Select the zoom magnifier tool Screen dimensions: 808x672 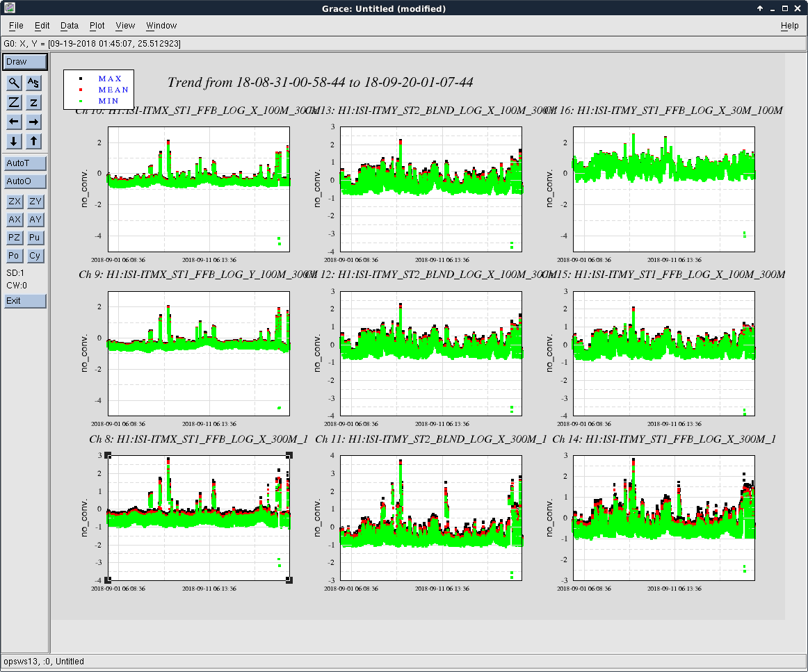pos(15,83)
